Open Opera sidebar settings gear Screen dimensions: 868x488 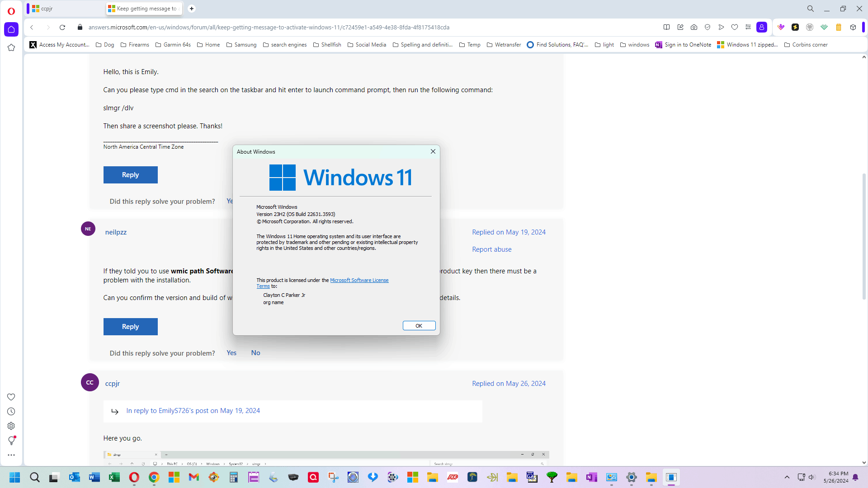11,426
